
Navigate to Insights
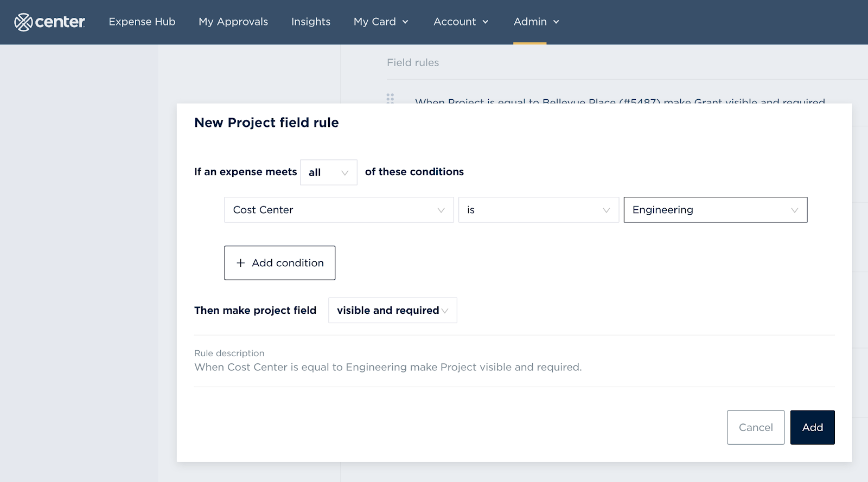tap(311, 22)
